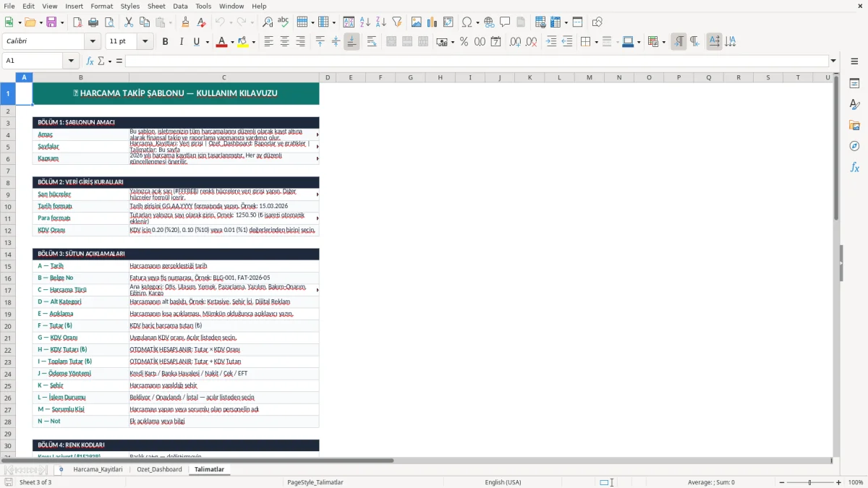868x488 pixels.
Task: Open the Select Function (sum) dropdown
Action: (110, 61)
